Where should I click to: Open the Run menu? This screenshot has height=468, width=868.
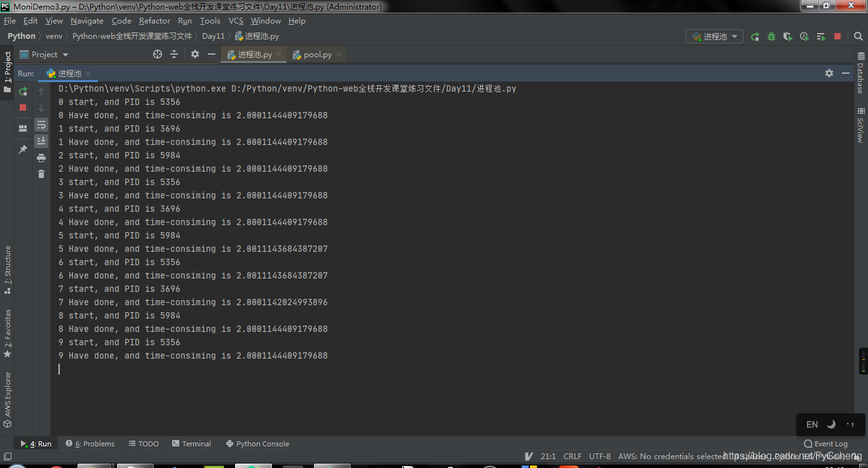pyautogui.click(x=185, y=21)
